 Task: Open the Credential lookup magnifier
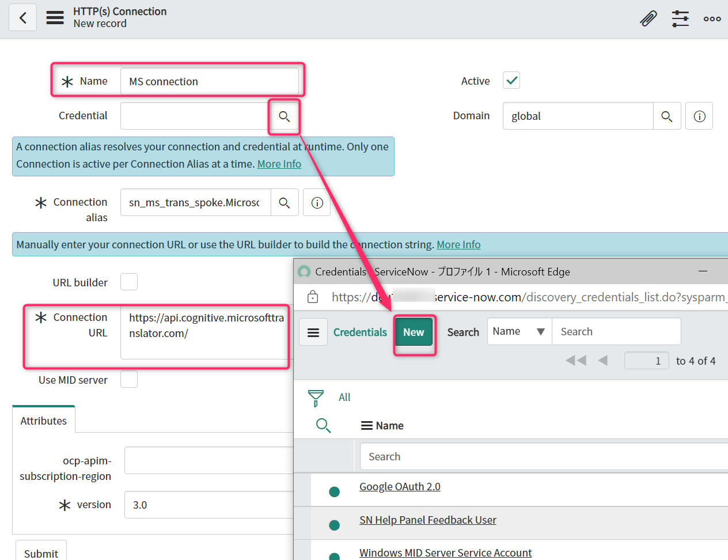(284, 116)
